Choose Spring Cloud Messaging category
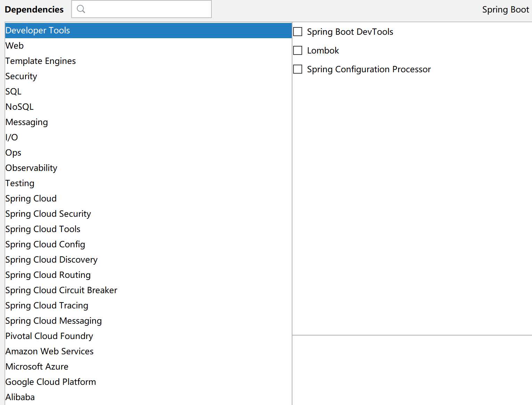This screenshot has height=405, width=532. 148,321
